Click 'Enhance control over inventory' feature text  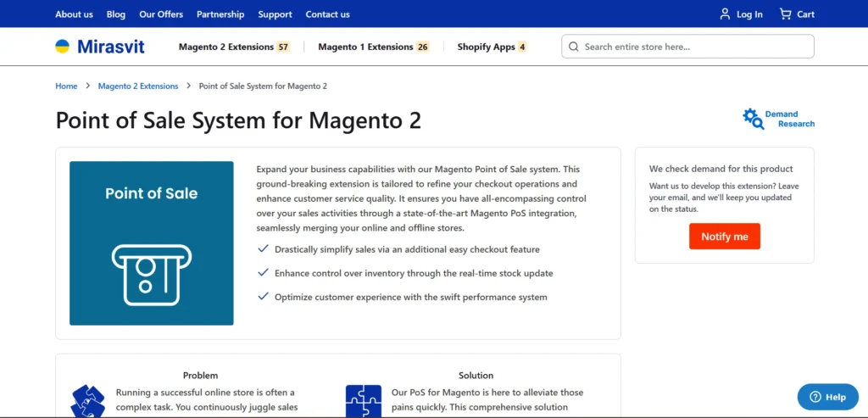pyautogui.click(x=414, y=273)
